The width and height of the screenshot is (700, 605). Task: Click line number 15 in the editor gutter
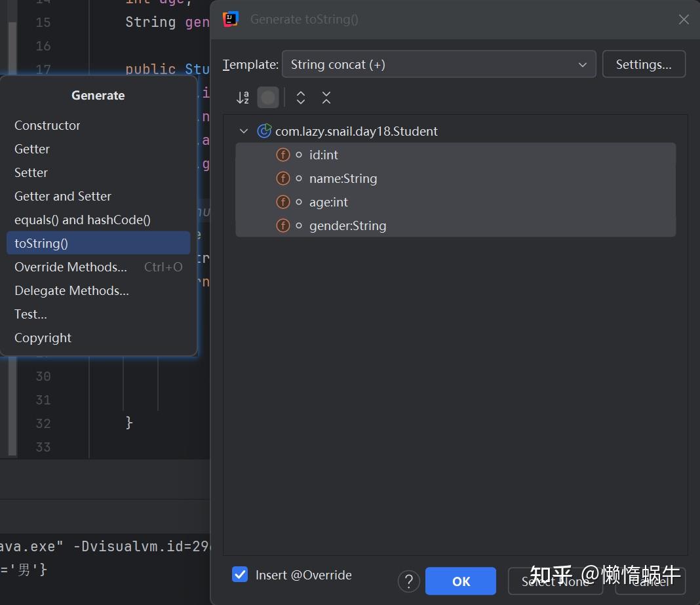[43, 22]
